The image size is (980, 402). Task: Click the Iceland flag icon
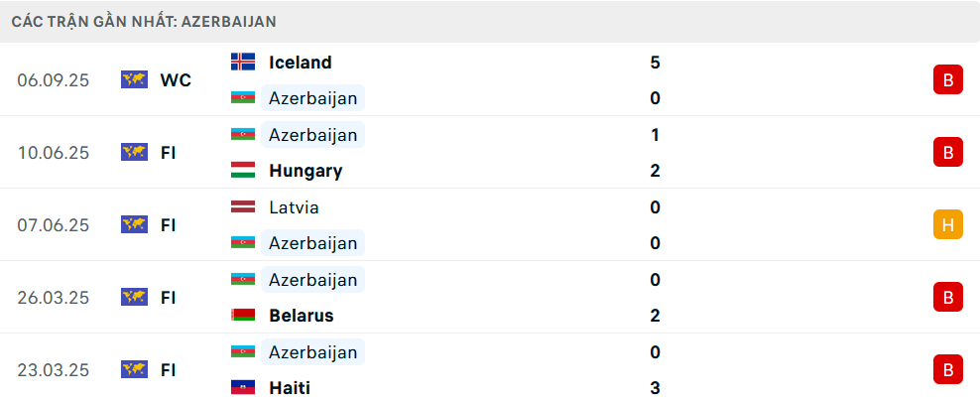(242, 62)
